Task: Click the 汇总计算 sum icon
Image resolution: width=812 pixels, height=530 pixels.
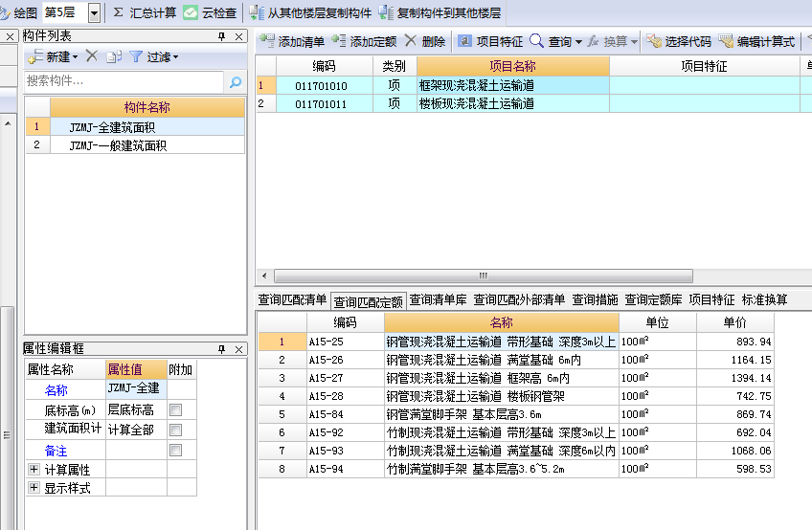Action: (x=118, y=11)
